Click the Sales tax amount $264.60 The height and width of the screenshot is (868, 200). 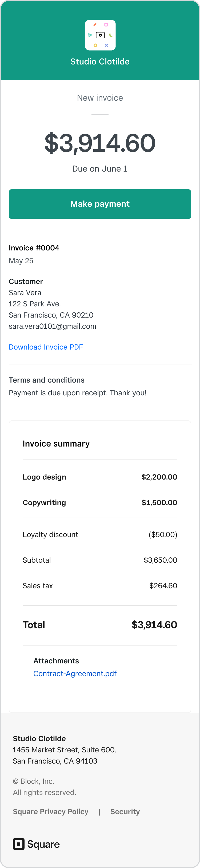click(x=163, y=586)
